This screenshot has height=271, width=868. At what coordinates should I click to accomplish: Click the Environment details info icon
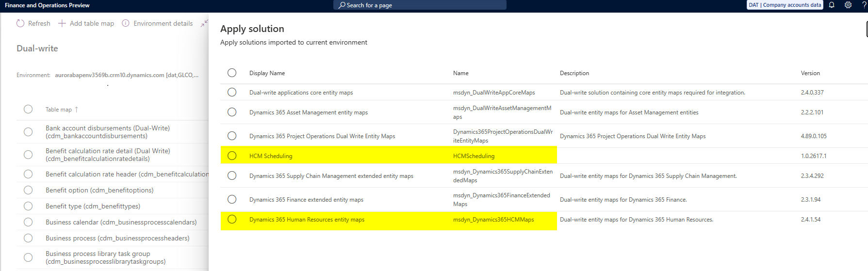click(x=126, y=23)
